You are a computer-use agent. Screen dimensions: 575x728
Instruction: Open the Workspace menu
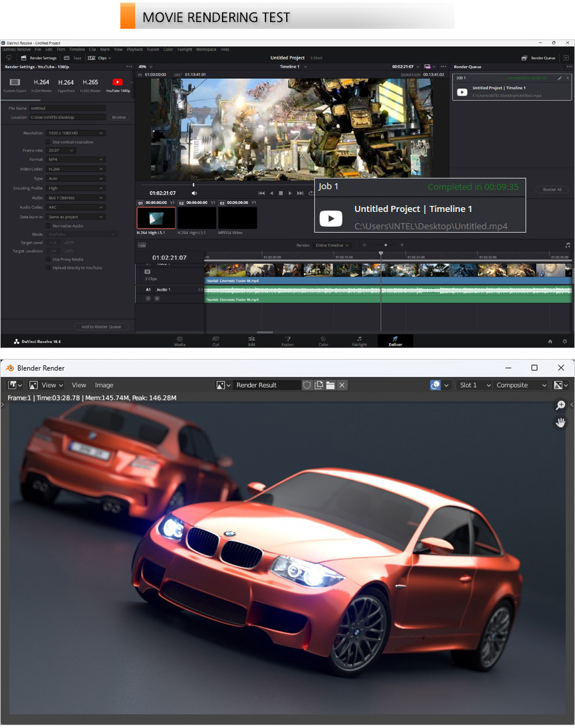pos(206,49)
